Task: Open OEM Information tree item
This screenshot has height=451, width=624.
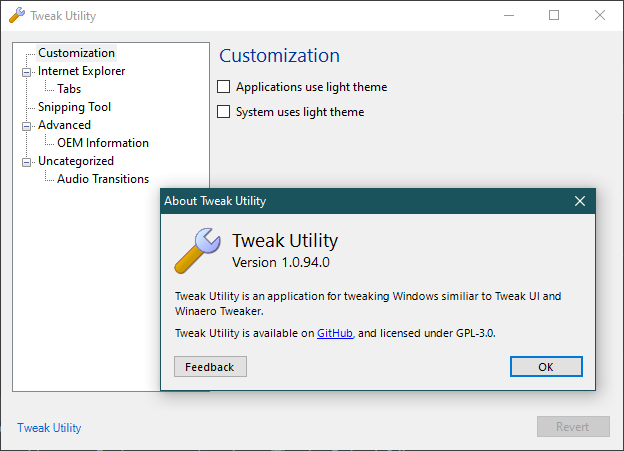Action: pyautogui.click(x=103, y=143)
